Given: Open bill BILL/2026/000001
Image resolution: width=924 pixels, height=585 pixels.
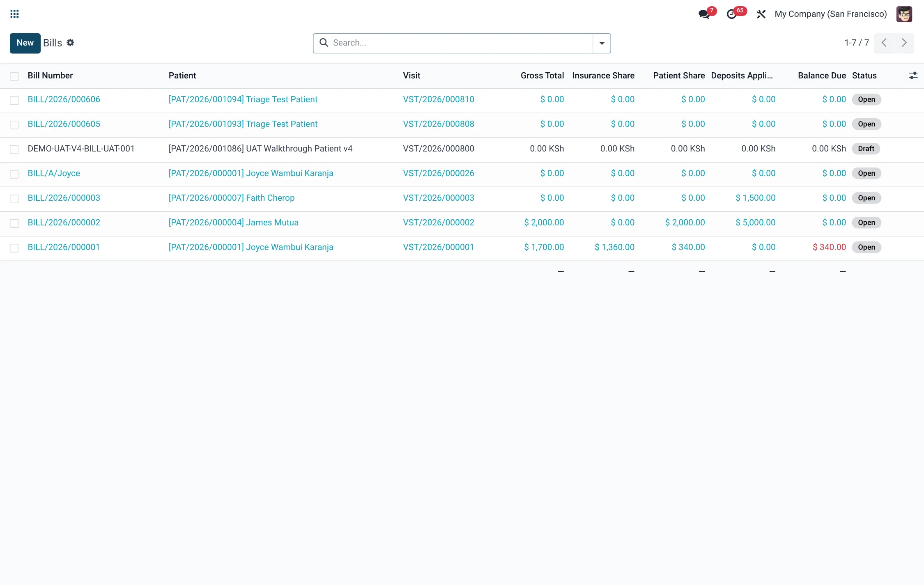Looking at the screenshot, I should pos(64,247).
